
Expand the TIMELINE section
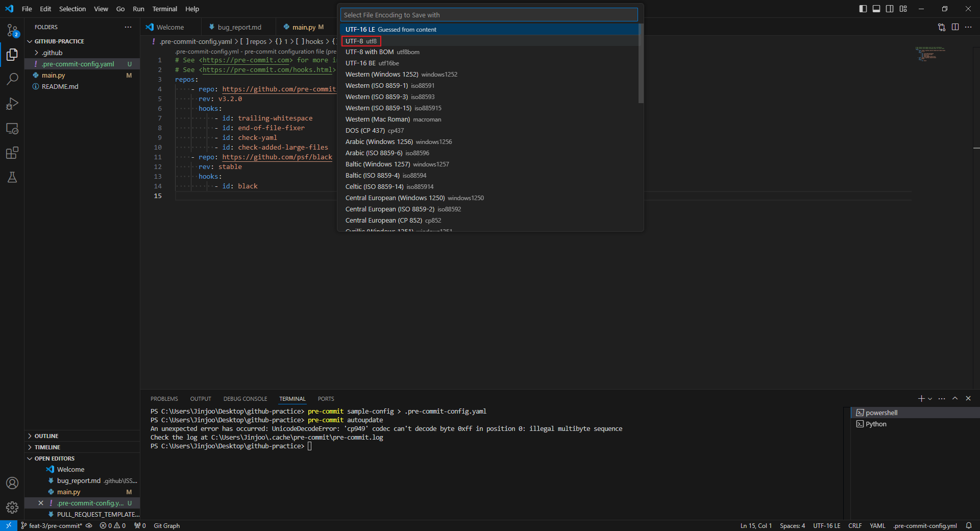point(82,447)
